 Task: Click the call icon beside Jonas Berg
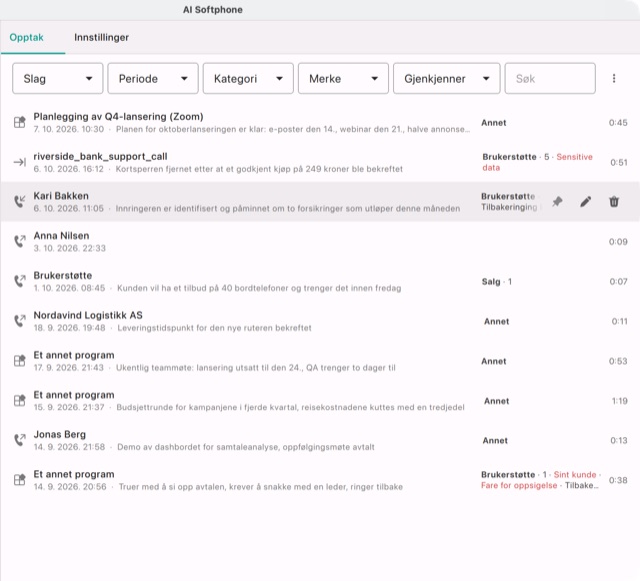click(x=20, y=440)
